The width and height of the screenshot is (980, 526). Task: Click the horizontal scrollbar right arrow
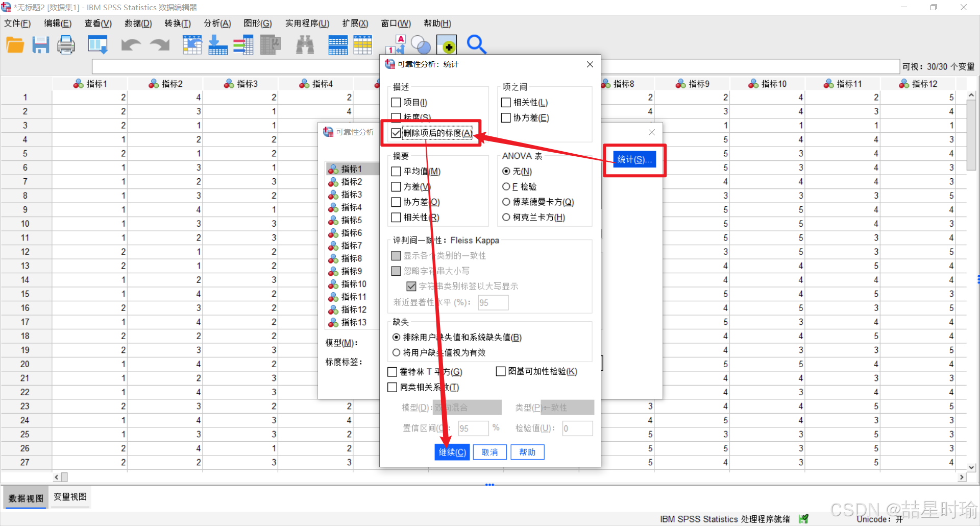(x=962, y=477)
